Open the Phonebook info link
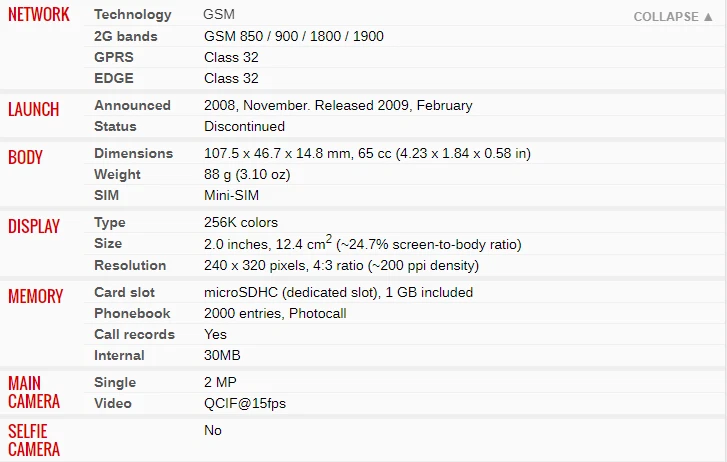 click(132, 313)
